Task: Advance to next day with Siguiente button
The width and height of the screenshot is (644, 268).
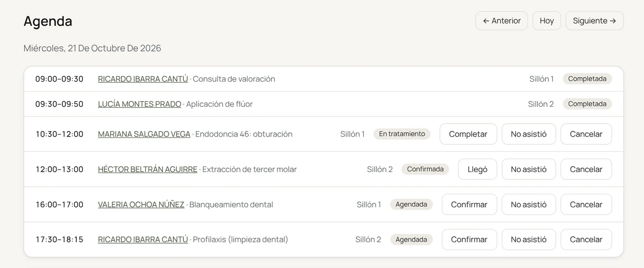Action: coord(594,21)
